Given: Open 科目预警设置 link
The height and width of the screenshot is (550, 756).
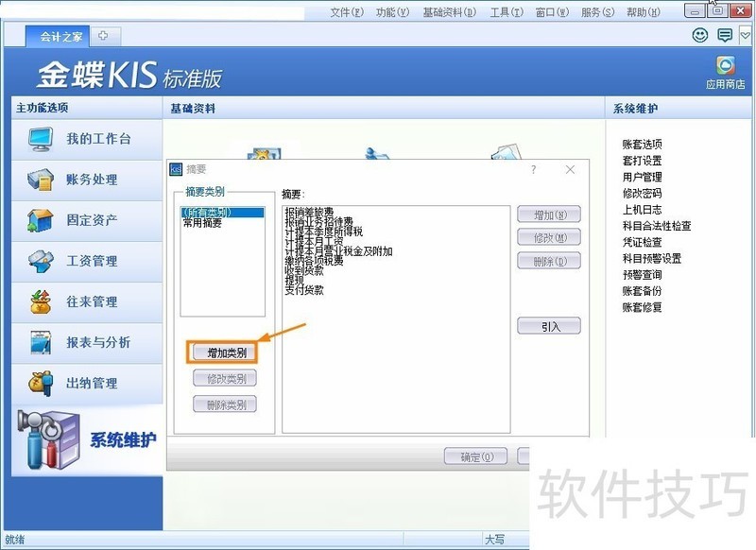Looking at the screenshot, I should click(x=652, y=258).
